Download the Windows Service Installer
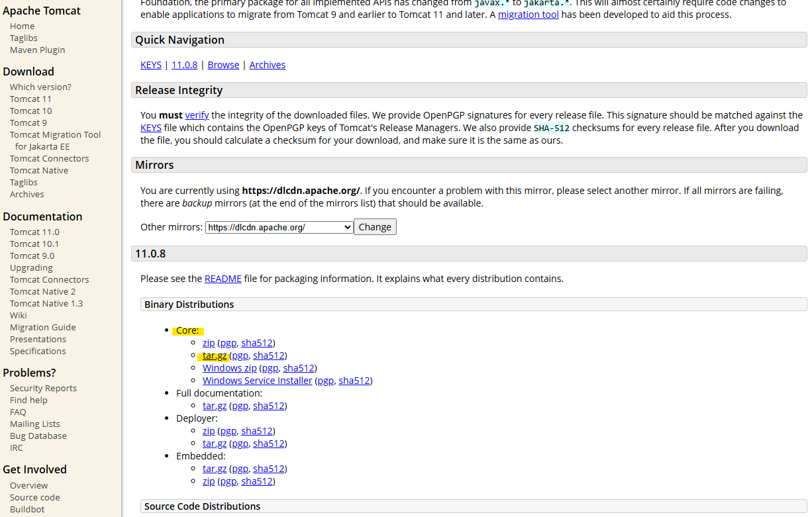 pos(257,381)
